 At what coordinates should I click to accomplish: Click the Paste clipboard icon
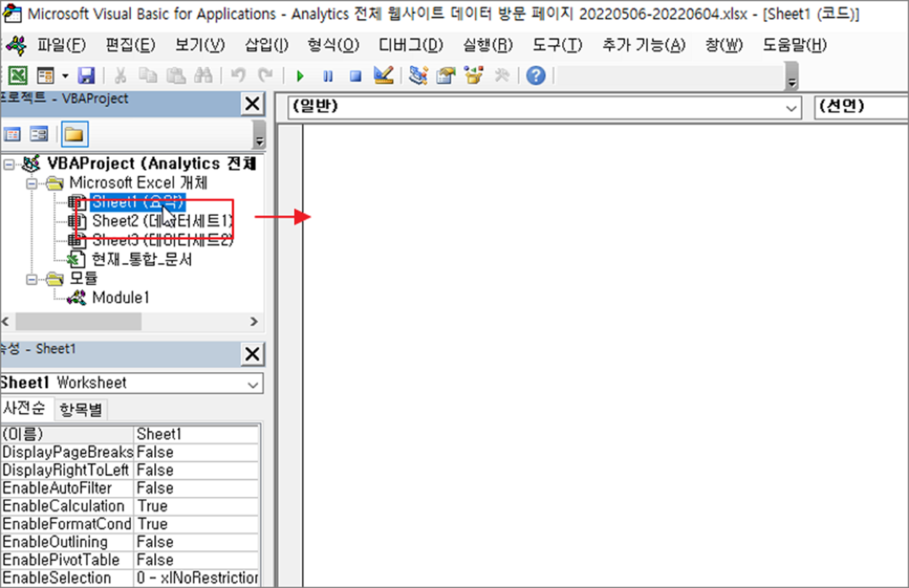click(x=175, y=76)
